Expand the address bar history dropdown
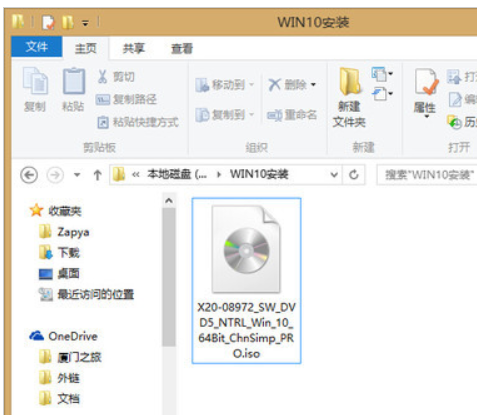Image resolution: width=477 pixels, height=415 pixels. pyautogui.click(x=334, y=175)
